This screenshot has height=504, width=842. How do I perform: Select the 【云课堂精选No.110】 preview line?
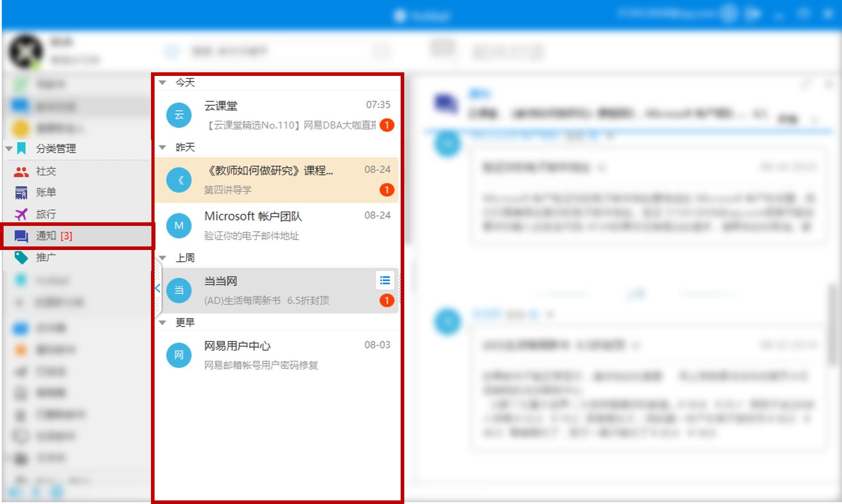pos(290,125)
